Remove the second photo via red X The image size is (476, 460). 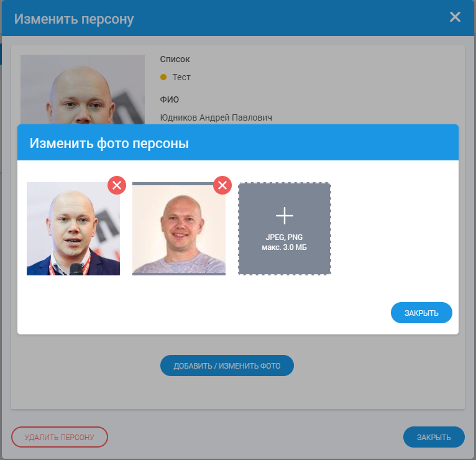point(222,185)
